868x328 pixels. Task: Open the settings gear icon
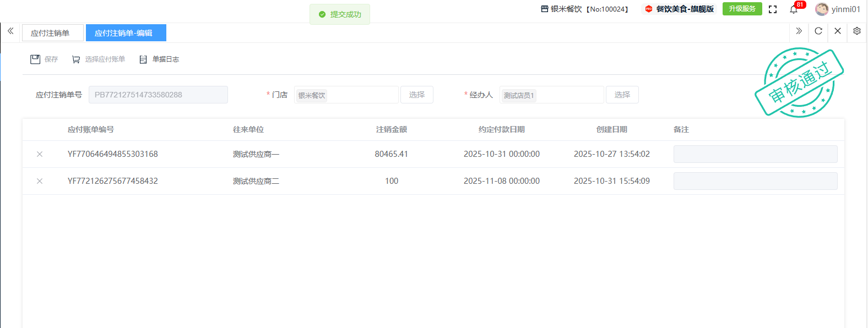click(x=857, y=31)
